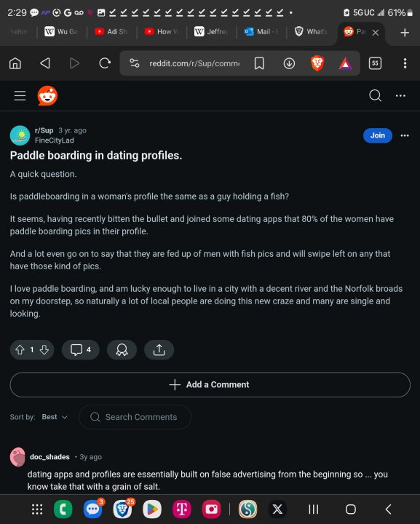Bookmark this page with the bookmark icon
Image resolution: width=420 pixels, height=524 pixels.
tap(259, 63)
